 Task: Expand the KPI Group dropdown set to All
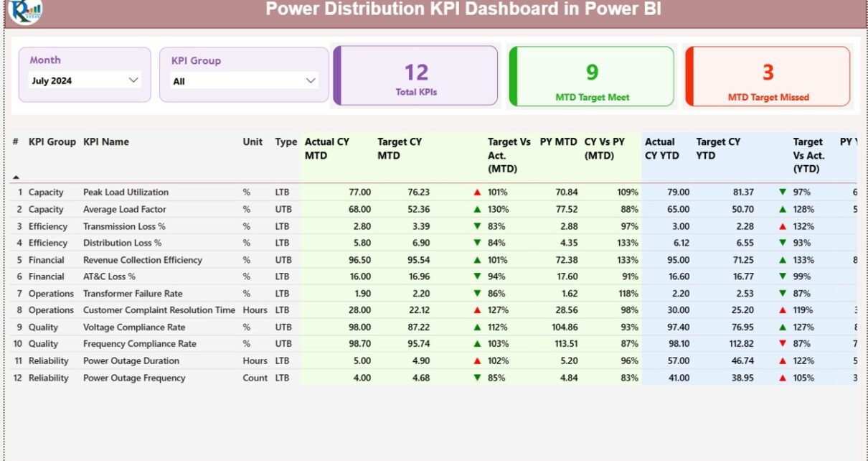click(244, 81)
